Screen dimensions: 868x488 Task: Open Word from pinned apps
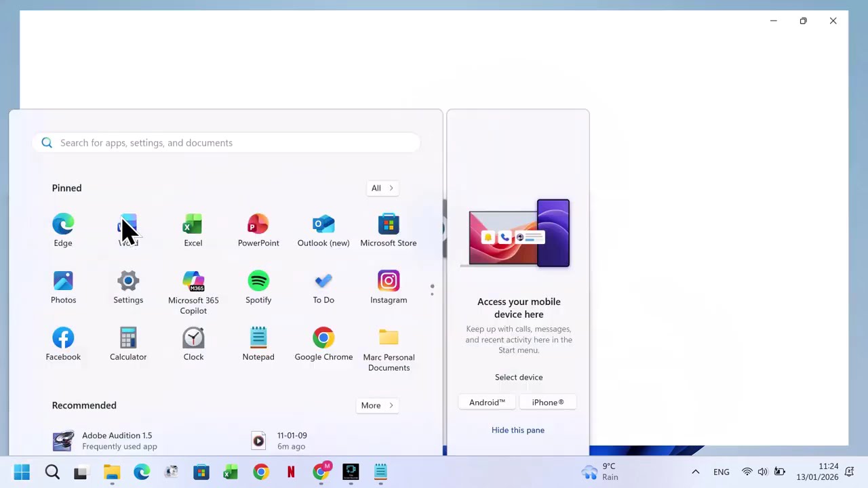(x=128, y=230)
